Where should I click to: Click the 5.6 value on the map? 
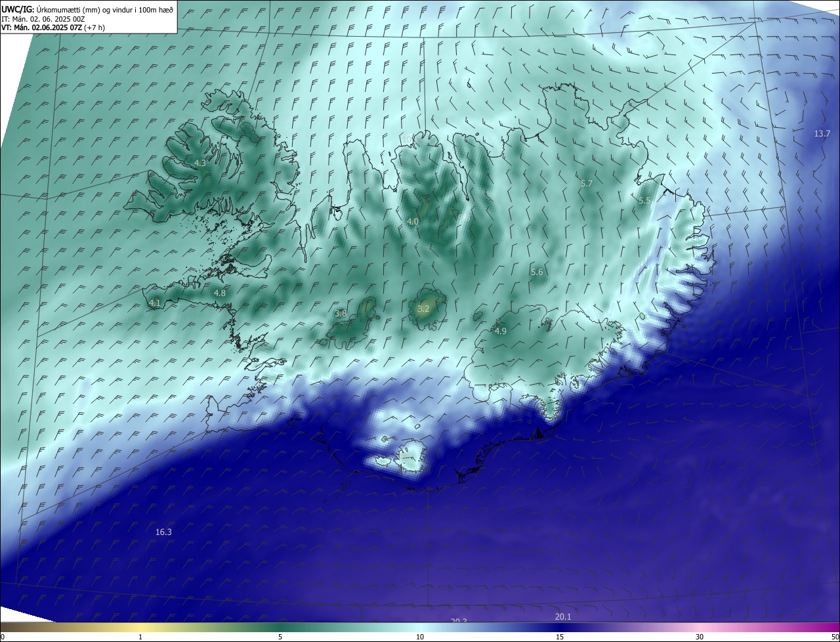point(537,272)
